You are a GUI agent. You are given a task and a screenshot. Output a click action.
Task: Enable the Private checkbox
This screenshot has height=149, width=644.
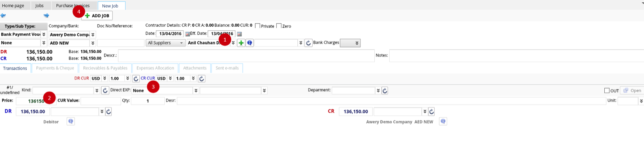pyautogui.click(x=258, y=26)
